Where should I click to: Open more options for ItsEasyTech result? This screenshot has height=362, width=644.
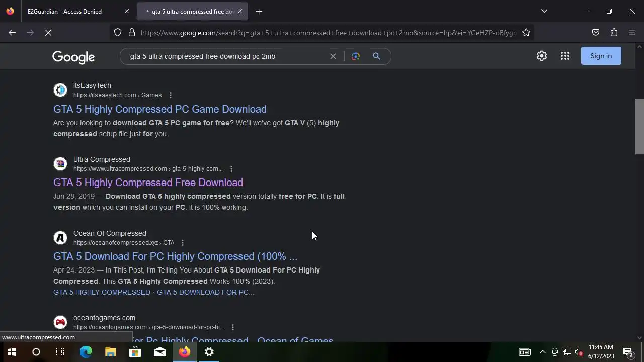point(171,95)
